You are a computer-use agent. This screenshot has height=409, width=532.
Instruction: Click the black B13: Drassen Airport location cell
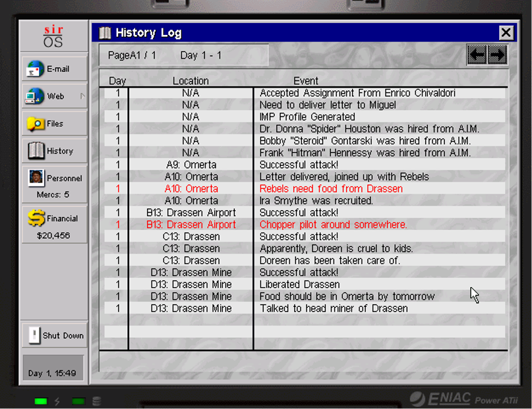191,213
